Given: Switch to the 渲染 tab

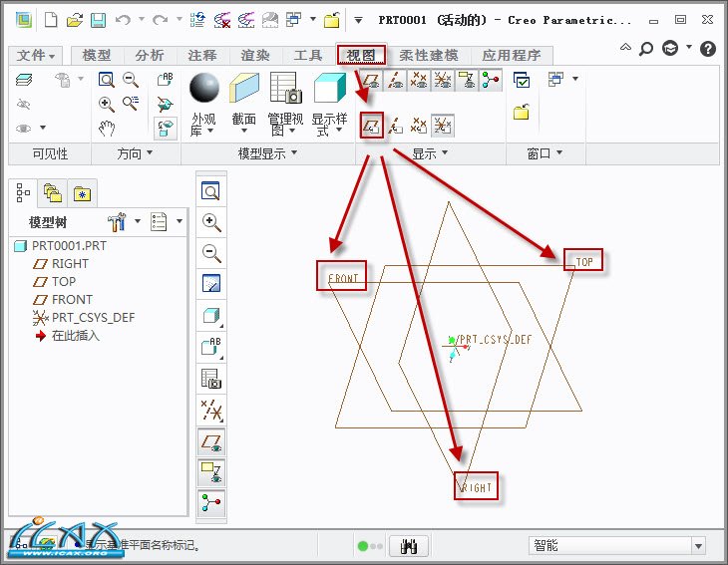Looking at the screenshot, I should [255, 55].
